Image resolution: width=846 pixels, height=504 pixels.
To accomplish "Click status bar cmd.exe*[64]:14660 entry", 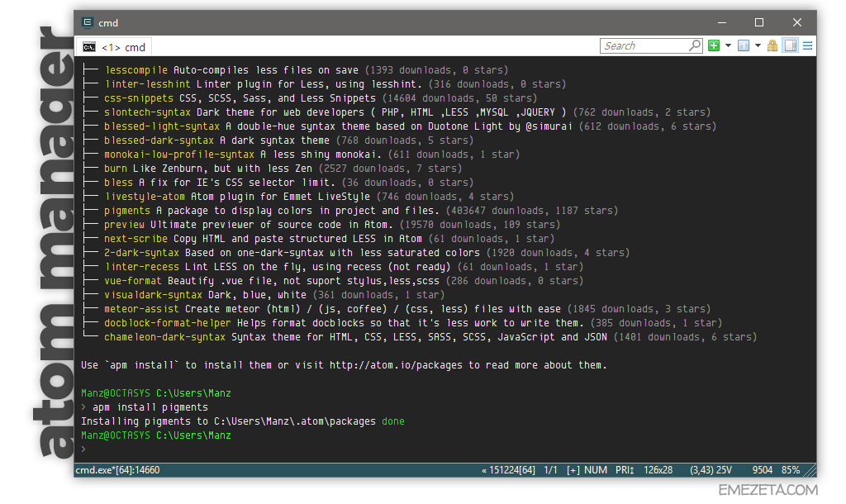I will [117, 470].
